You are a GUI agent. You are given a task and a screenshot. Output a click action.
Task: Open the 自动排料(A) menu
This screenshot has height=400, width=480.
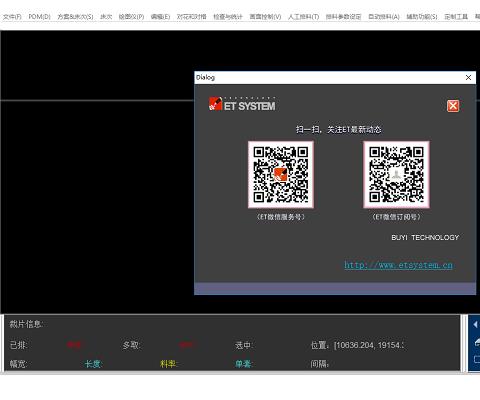coord(384,17)
